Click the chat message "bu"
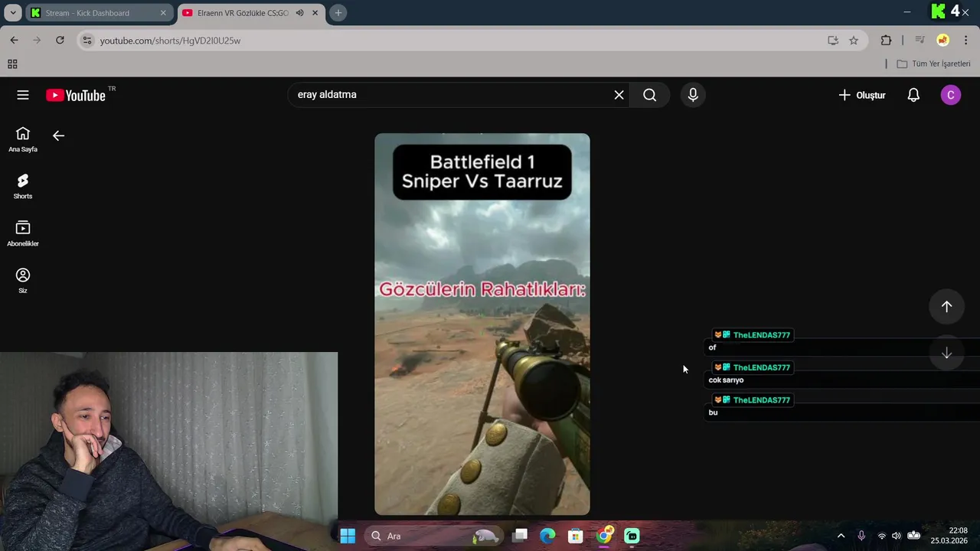The image size is (980, 551). click(x=713, y=412)
